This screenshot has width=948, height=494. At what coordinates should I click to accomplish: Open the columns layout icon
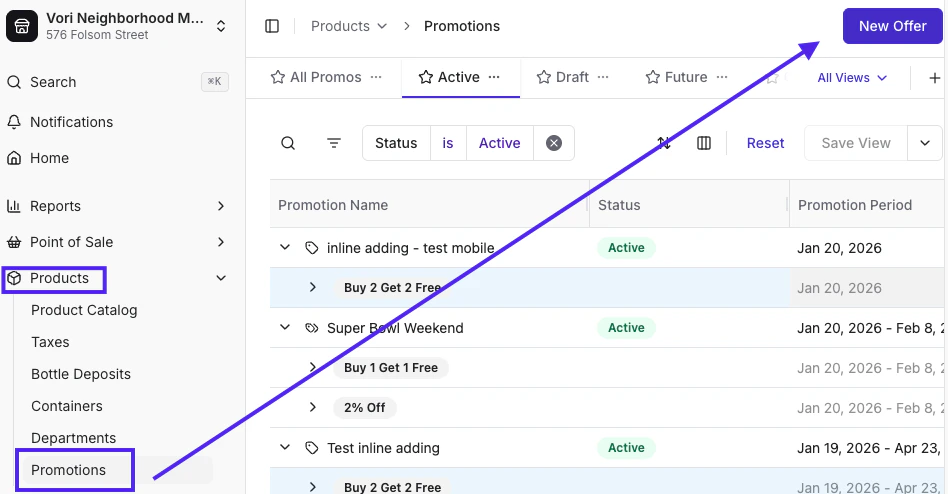[x=704, y=143]
